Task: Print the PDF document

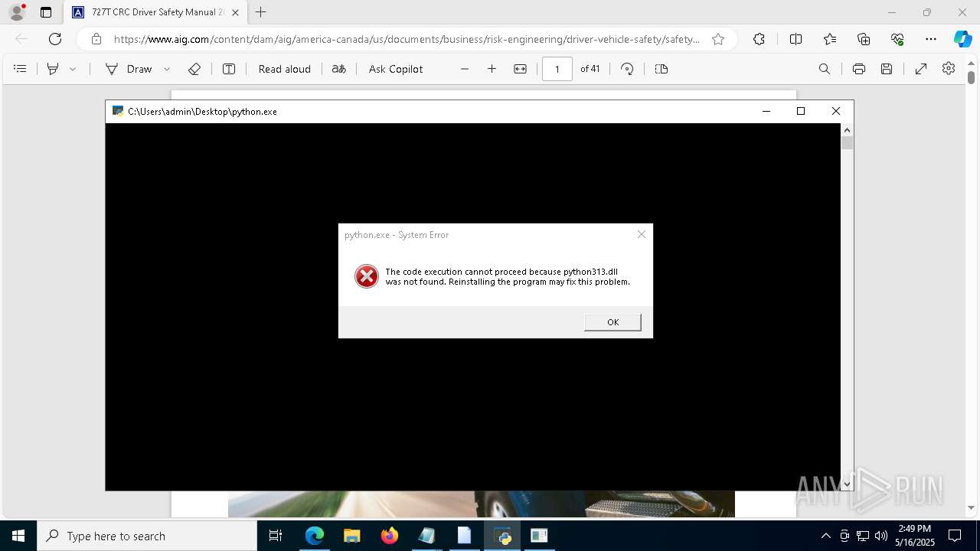Action: coord(859,69)
